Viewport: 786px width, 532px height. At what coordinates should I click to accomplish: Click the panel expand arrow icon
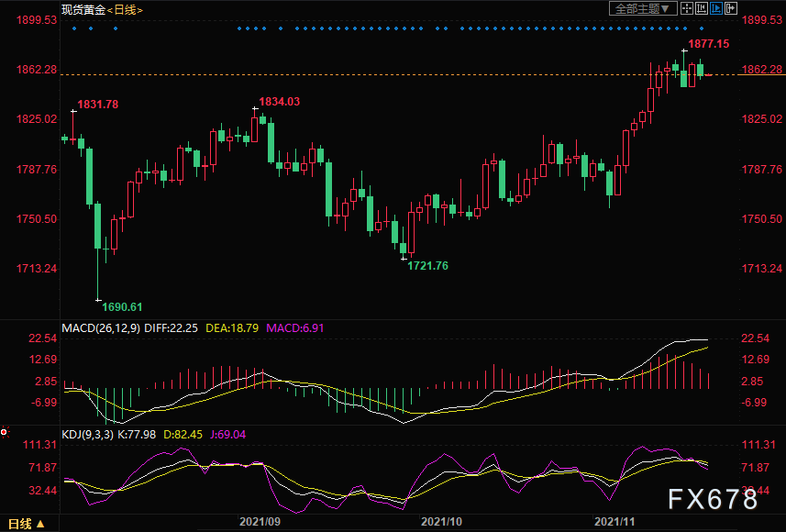[731, 8]
